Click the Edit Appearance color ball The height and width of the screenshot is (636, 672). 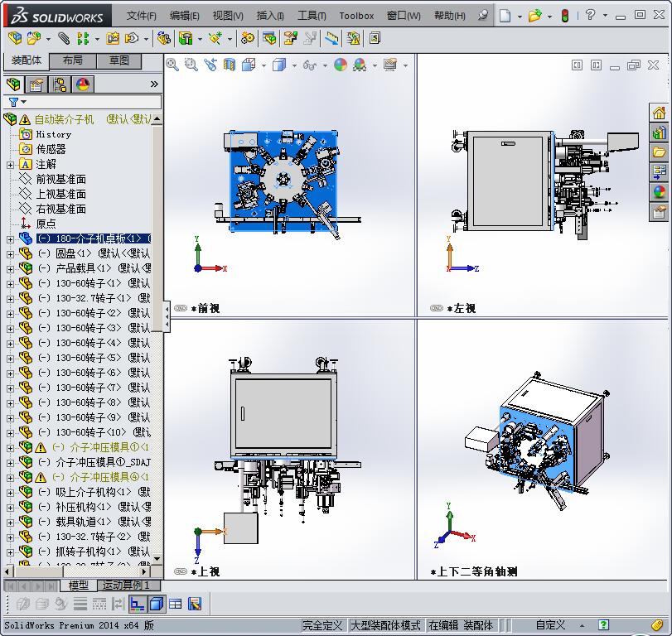[341, 65]
